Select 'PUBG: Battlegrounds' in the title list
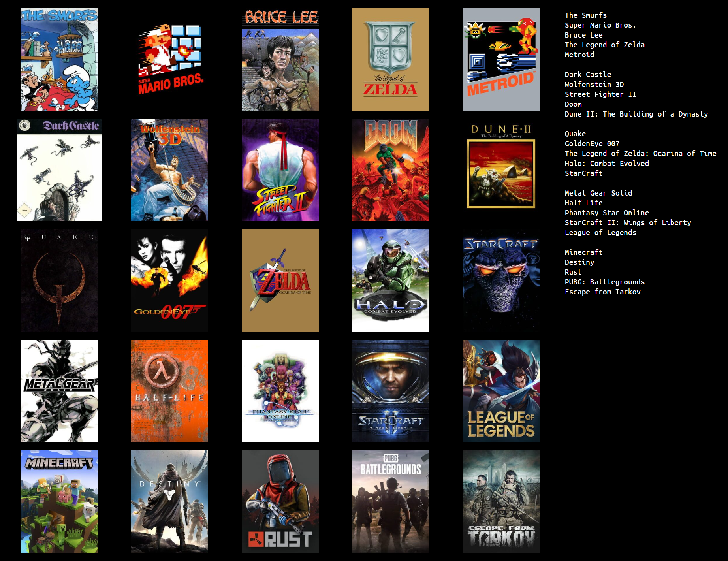 604,282
